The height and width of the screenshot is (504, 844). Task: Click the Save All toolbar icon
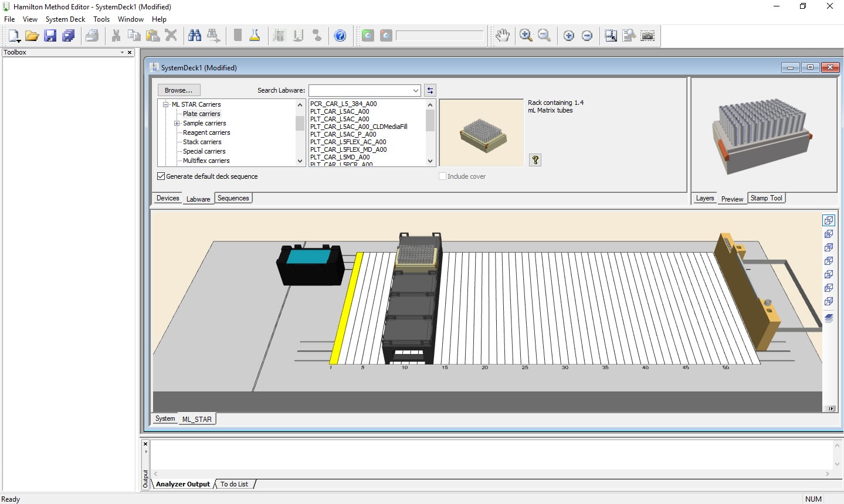pyautogui.click(x=69, y=36)
